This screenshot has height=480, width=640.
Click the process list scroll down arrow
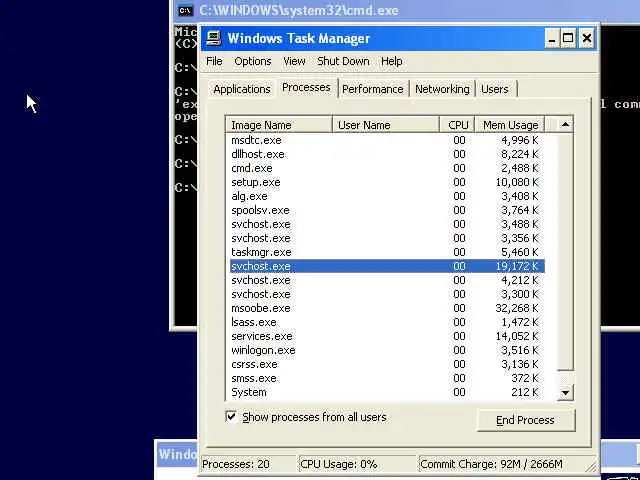pos(565,393)
